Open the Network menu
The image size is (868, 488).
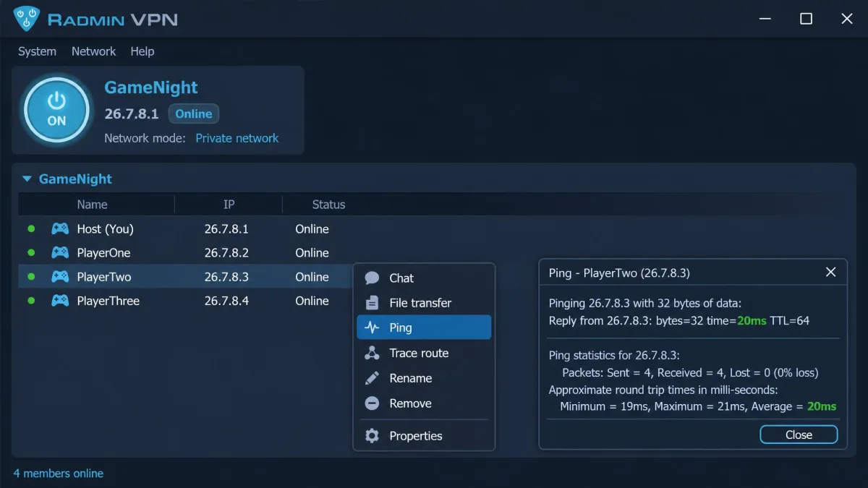click(93, 51)
